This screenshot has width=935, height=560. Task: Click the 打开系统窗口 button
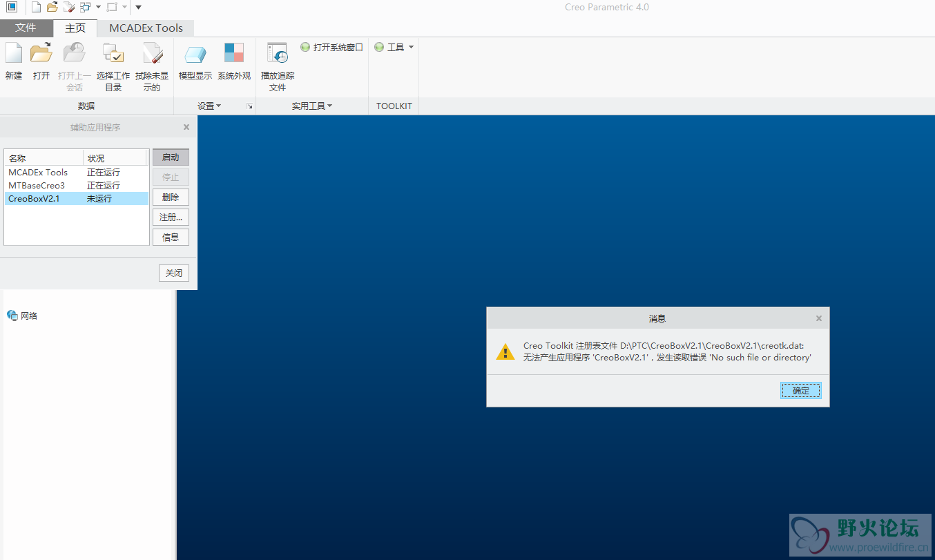coord(332,48)
